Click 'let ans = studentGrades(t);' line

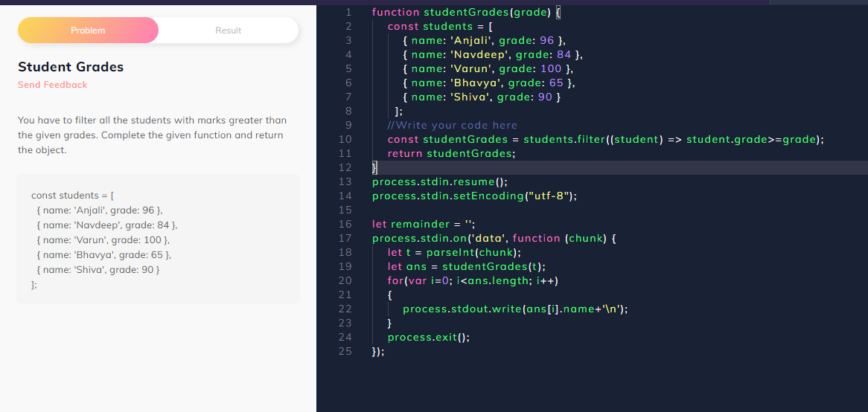pyautogui.click(x=467, y=266)
